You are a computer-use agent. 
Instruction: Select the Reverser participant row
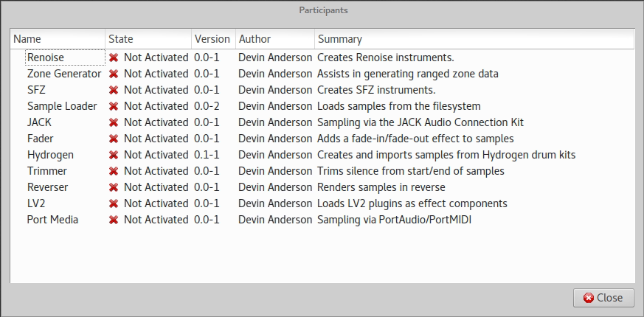48,187
